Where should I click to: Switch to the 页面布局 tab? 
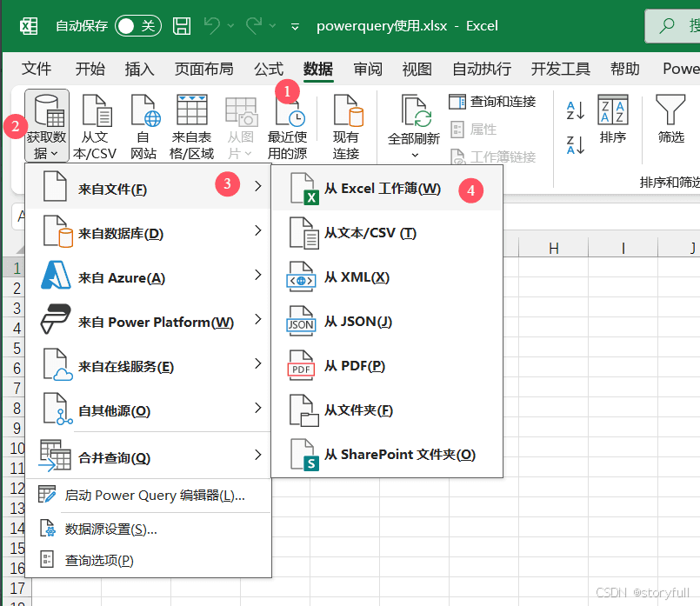coord(204,69)
